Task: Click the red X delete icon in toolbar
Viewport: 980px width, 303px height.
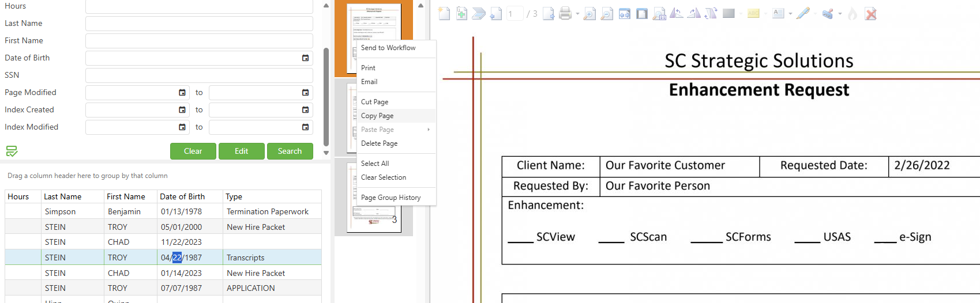Action: 871,14
